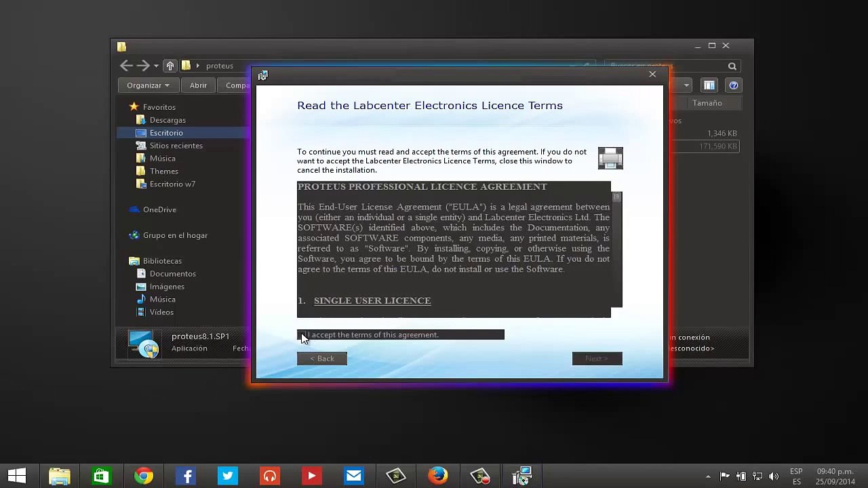
Task: Click the Back button in the installer
Action: [x=322, y=359]
